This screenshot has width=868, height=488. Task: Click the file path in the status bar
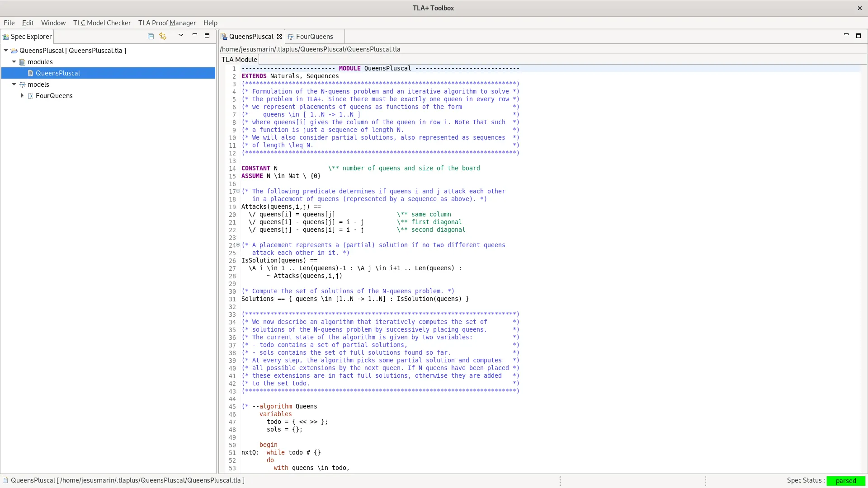click(127, 480)
